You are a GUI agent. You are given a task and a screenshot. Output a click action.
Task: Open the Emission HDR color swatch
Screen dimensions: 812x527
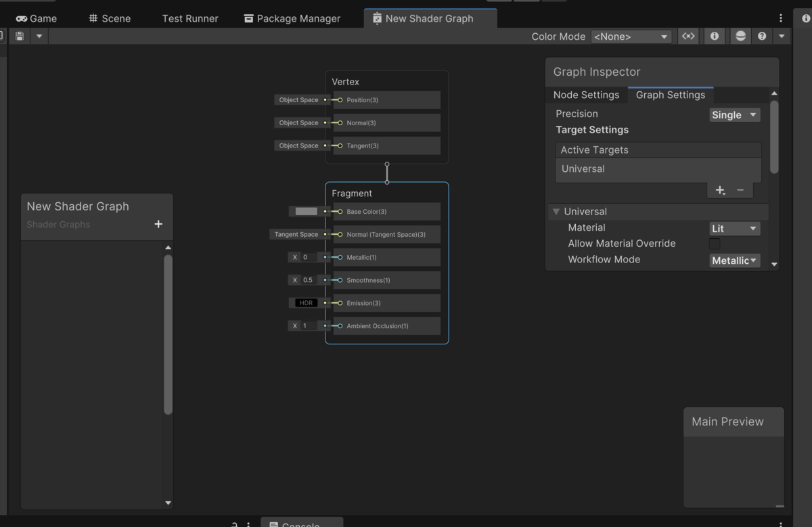306,303
